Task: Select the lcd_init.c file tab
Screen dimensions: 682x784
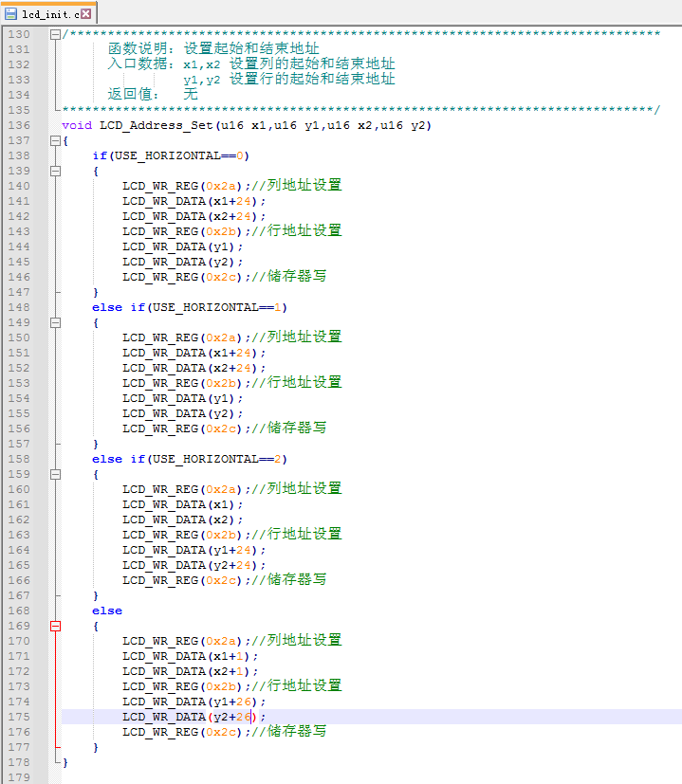Action: (x=48, y=13)
